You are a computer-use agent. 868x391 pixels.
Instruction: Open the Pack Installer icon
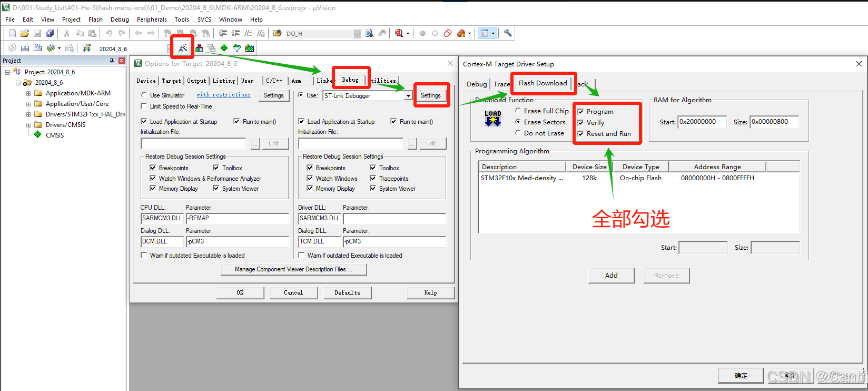pos(250,48)
